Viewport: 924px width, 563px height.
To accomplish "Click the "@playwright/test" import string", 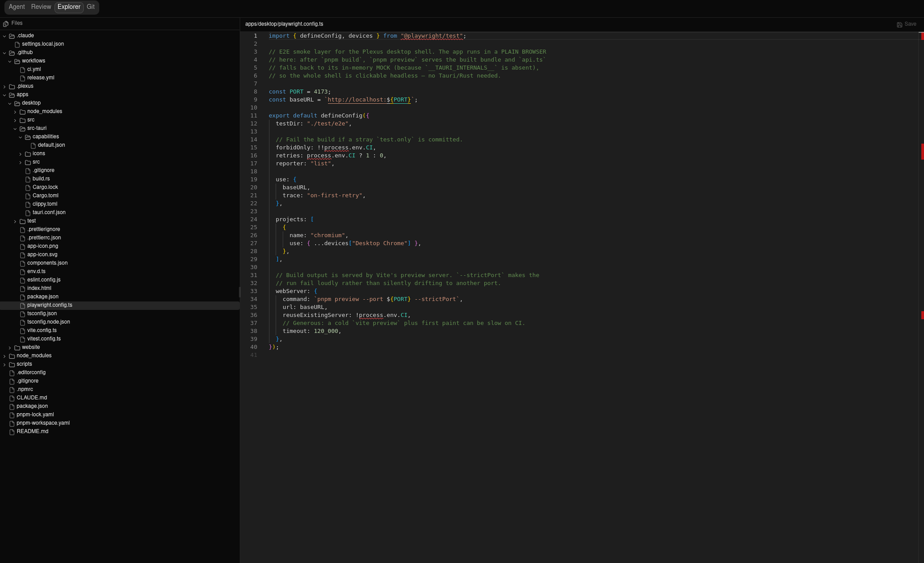I will pyautogui.click(x=432, y=36).
